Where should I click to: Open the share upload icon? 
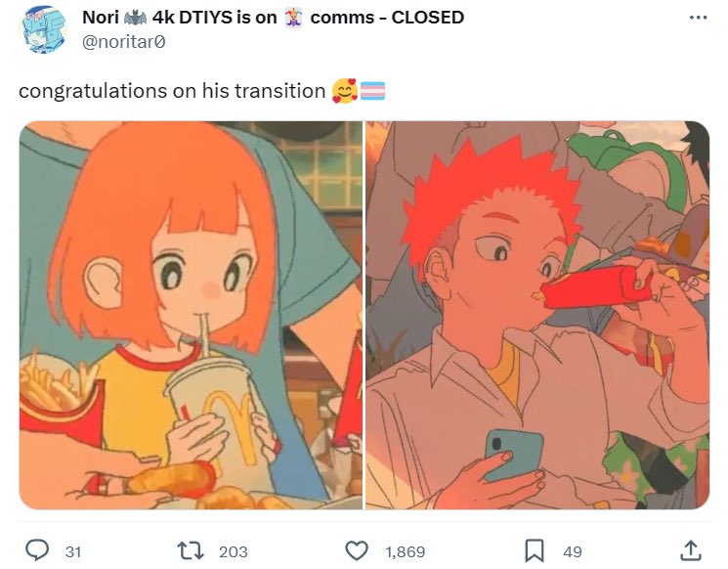click(691, 550)
